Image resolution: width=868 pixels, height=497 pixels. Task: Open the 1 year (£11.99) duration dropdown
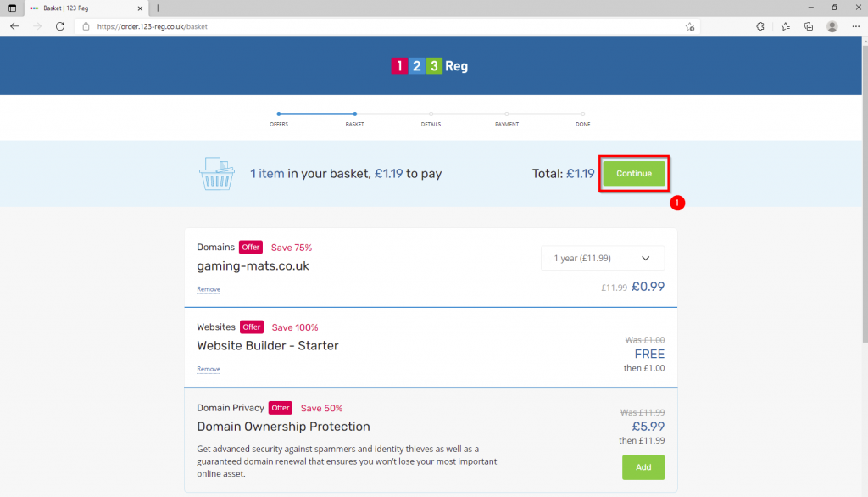[603, 258]
